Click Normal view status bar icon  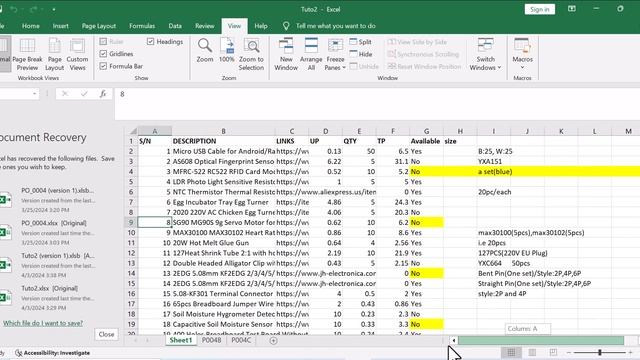[511, 352]
